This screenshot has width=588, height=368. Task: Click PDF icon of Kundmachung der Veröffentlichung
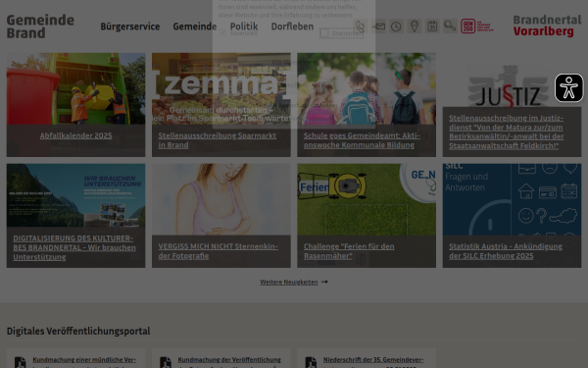pos(166,362)
